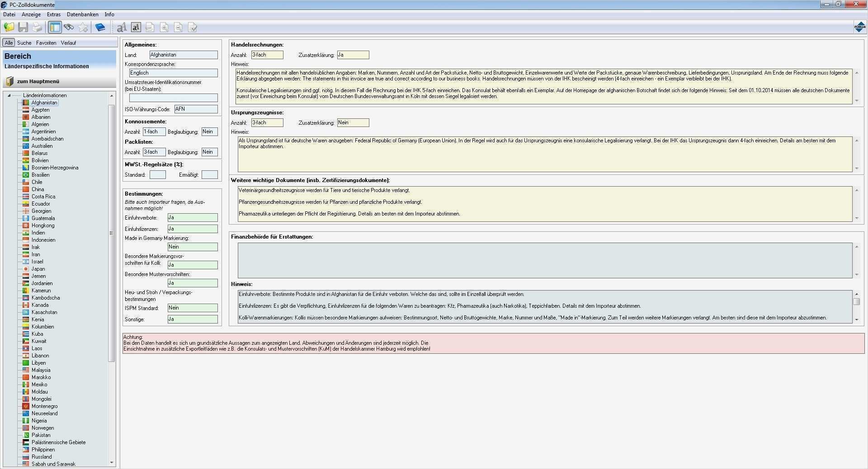Click the Kanada flag icon
This screenshot has height=469, width=868.
click(x=26, y=305)
